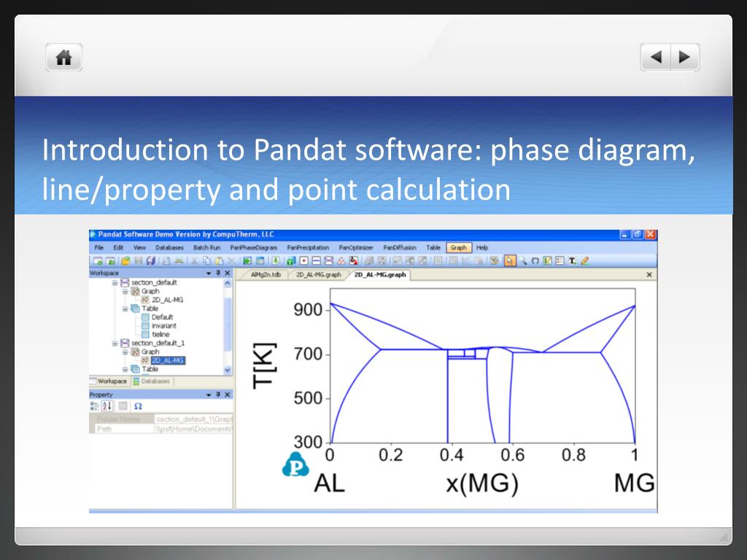747x560 pixels.
Task: Select invariant table in workspace tree
Action: (x=164, y=326)
